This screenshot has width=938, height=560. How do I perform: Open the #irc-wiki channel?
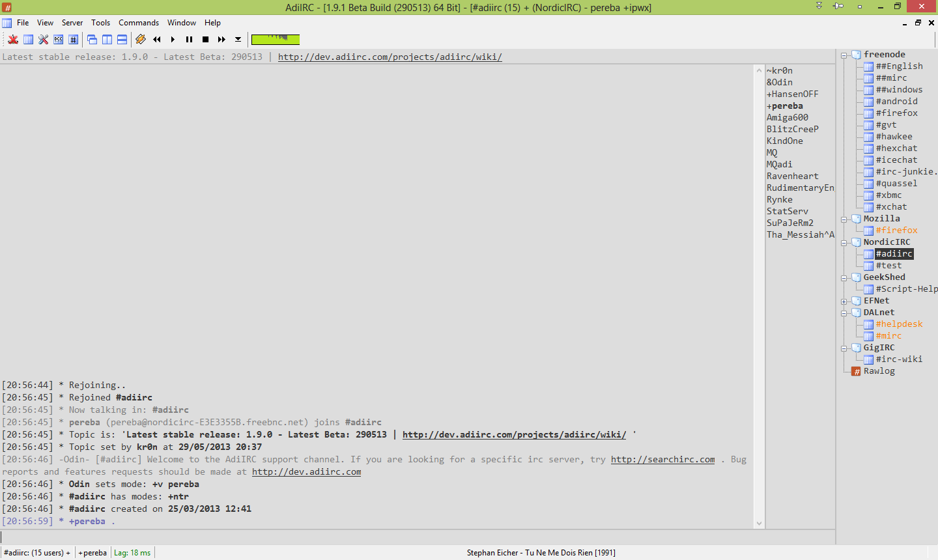pyautogui.click(x=899, y=359)
